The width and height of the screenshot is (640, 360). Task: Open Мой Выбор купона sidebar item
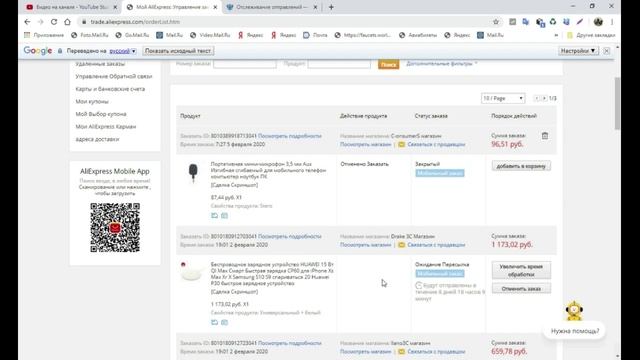(x=101, y=114)
